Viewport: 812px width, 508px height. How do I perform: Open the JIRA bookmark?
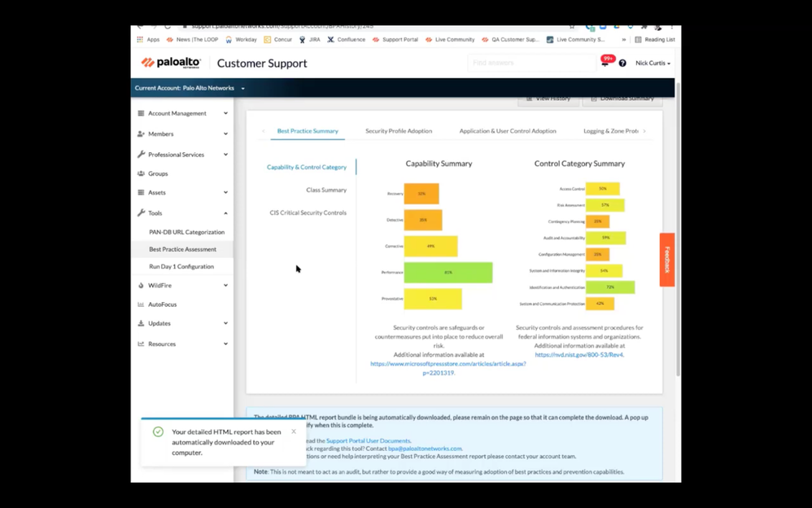[310, 39]
